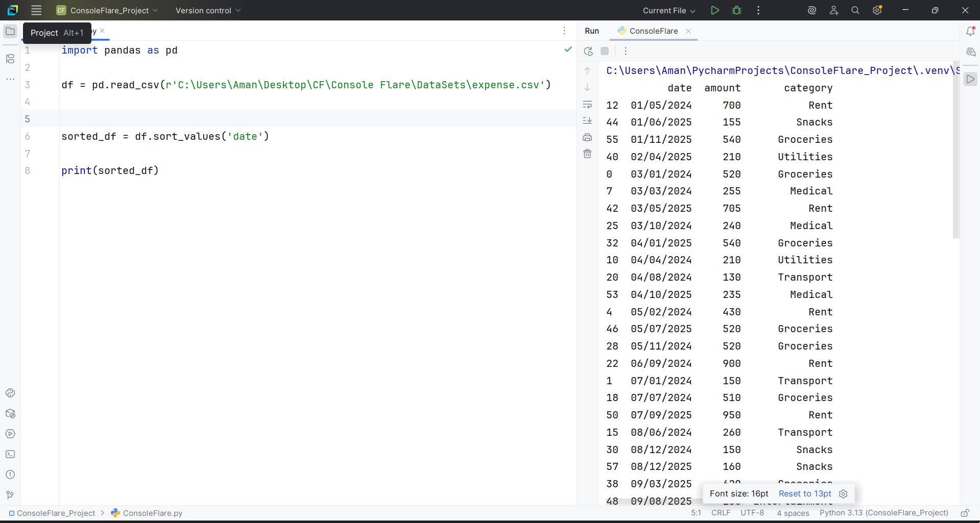Image resolution: width=980 pixels, height=523 pixels.
Task: Open the Problems tool window
Action: [x=10, y=475]
